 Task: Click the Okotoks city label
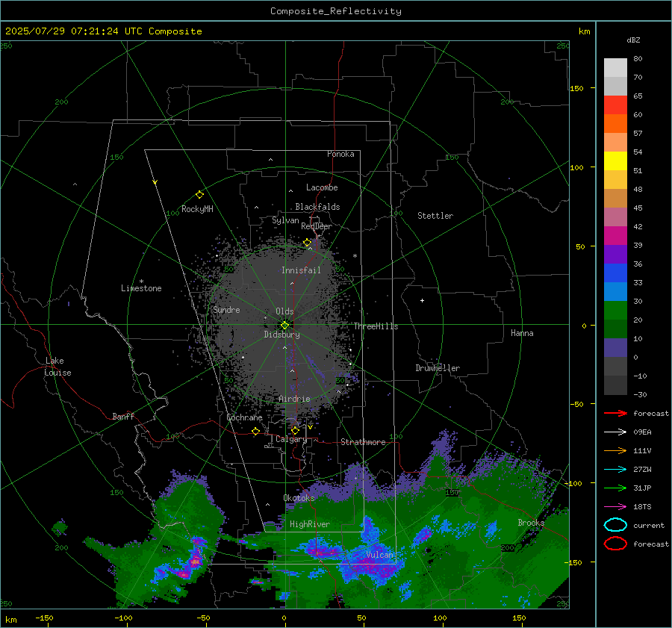coord(299,497)
